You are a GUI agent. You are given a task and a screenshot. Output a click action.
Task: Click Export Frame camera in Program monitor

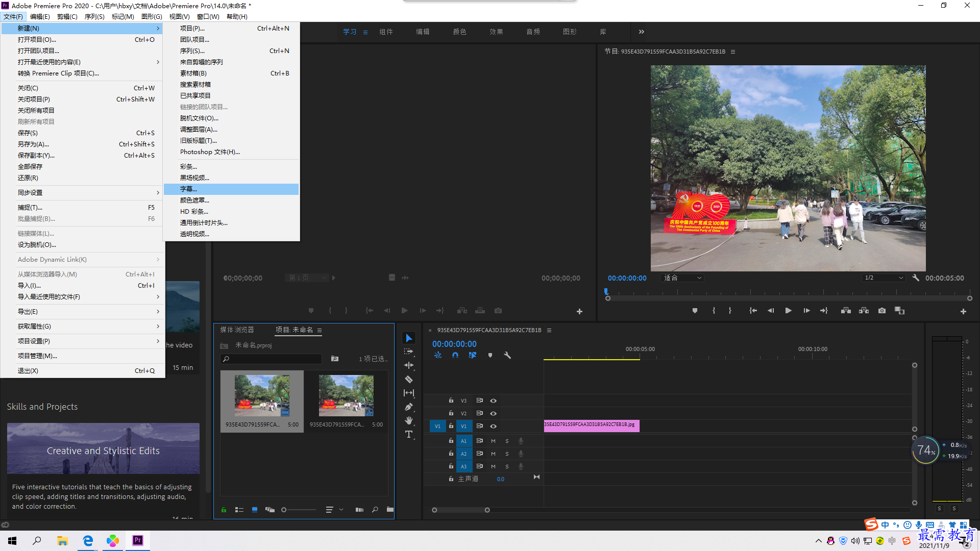click(x=882, y=311)
